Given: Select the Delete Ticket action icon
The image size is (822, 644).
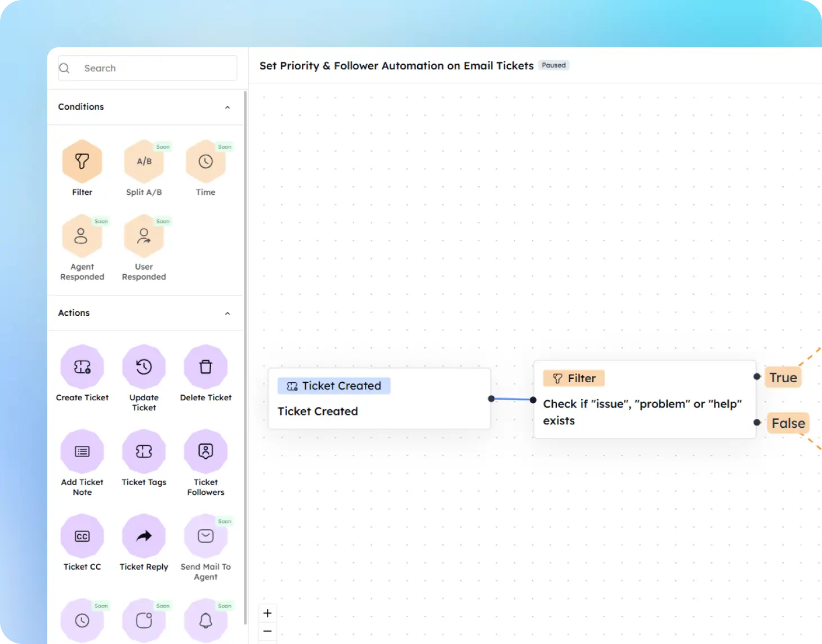Looking at the screenshot, I should (x=205, y=367).
